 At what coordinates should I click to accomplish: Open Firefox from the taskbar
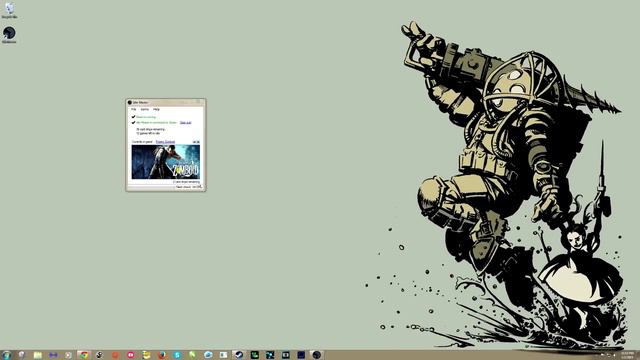point(162,355)
